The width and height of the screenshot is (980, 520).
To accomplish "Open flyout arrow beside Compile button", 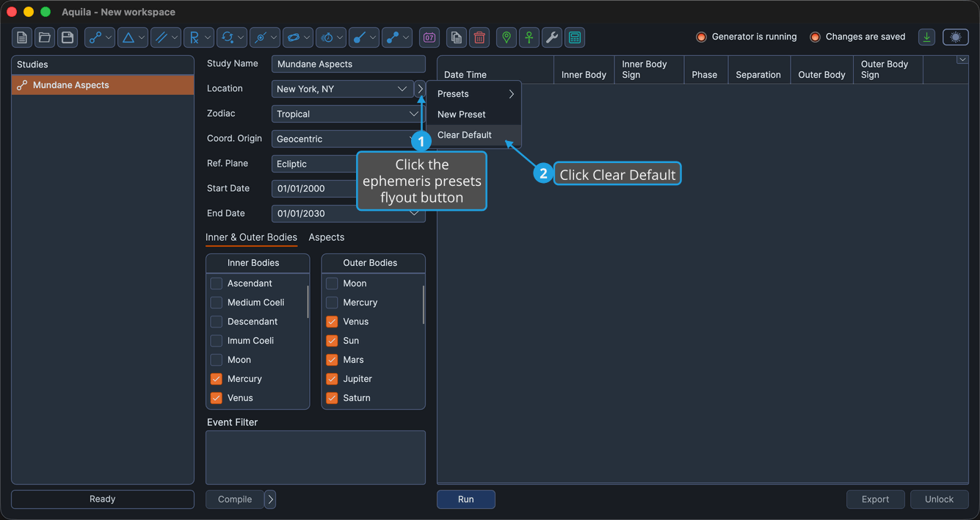I will tap(270, 499).
